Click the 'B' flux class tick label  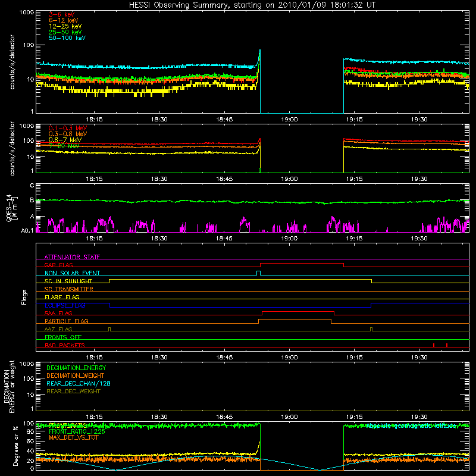point(32,200)
